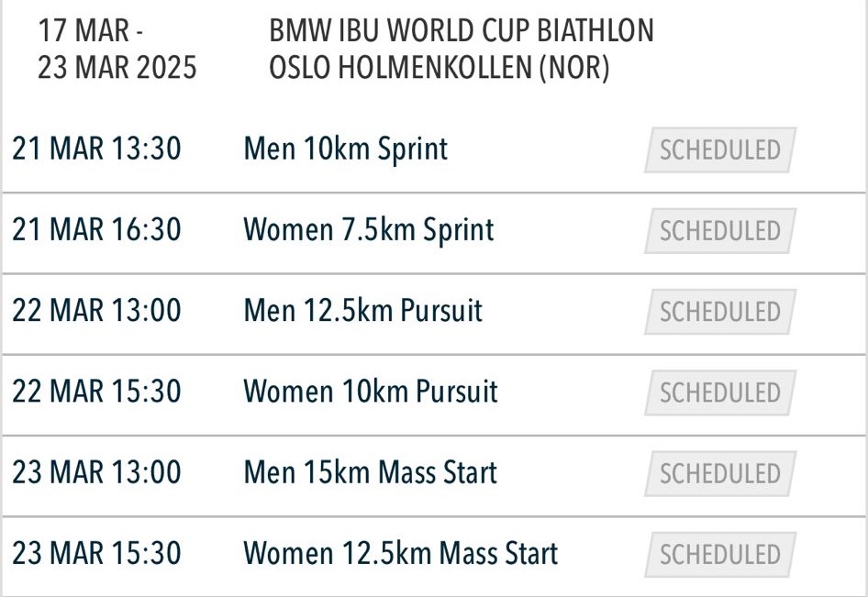The width and height of the screenshot is (868, 597).
Task: Click SCHEDULED badge for Women 10km Pursuit
Action: pos(720,392)
